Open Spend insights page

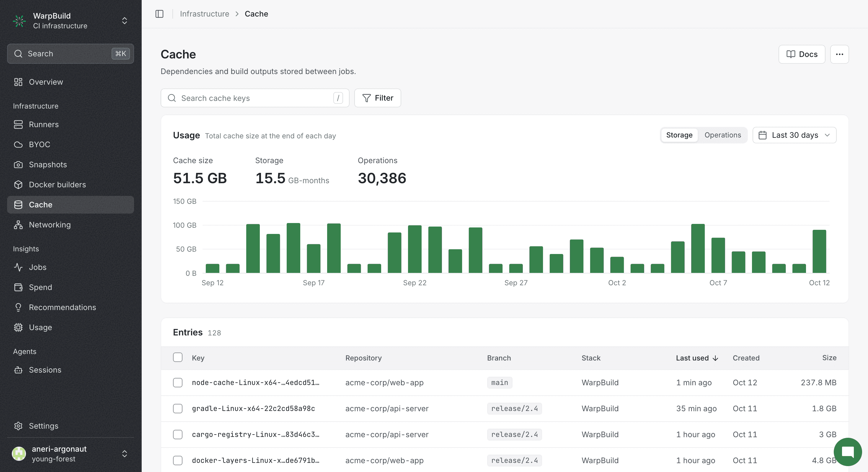pyautogui.click(x=71, y=287)
